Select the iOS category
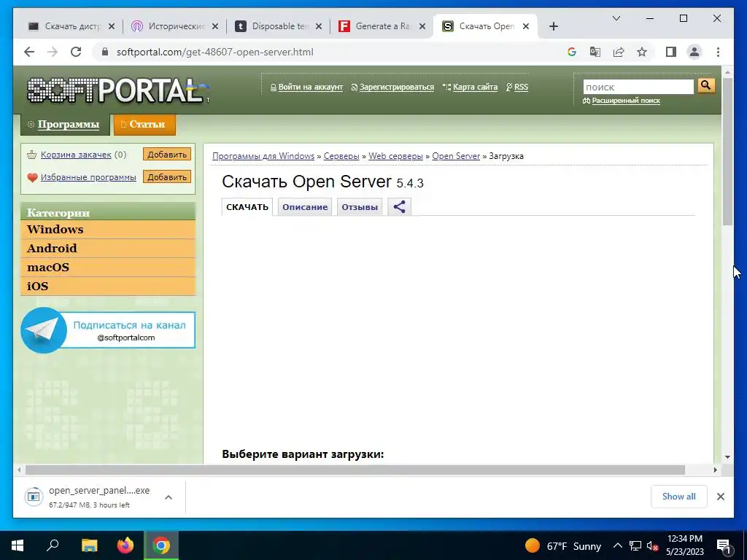Viewport: 747px width, 560px height. (108, 287)
